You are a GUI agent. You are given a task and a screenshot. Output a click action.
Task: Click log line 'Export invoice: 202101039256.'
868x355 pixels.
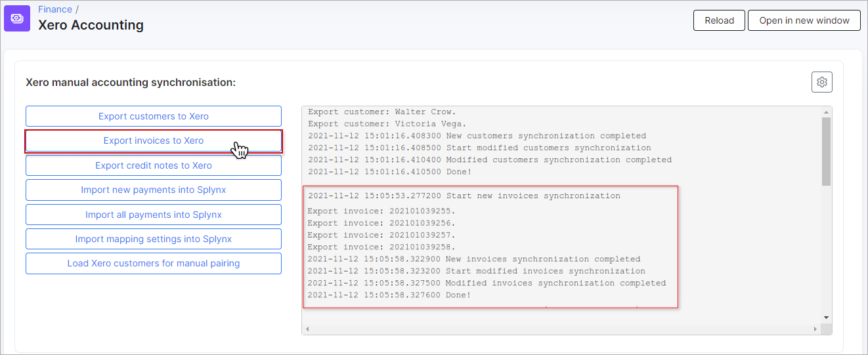(381, 222)
